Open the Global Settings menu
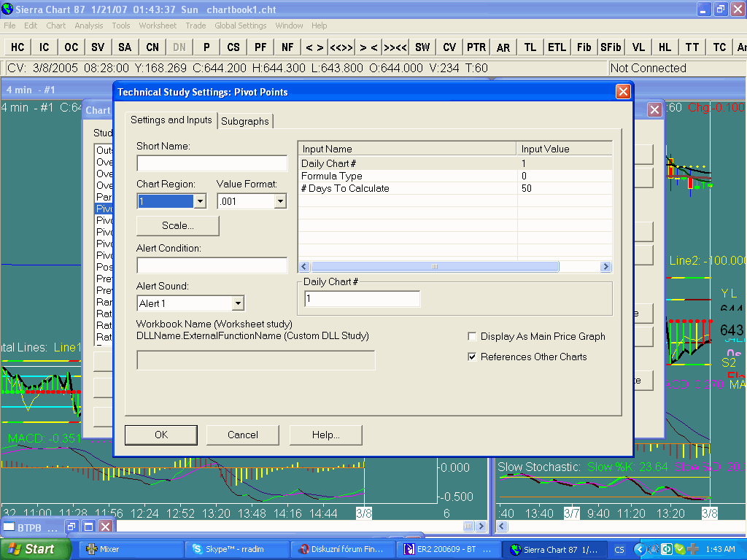This screenshot has height=560, width=747. (x=240, y=26)
